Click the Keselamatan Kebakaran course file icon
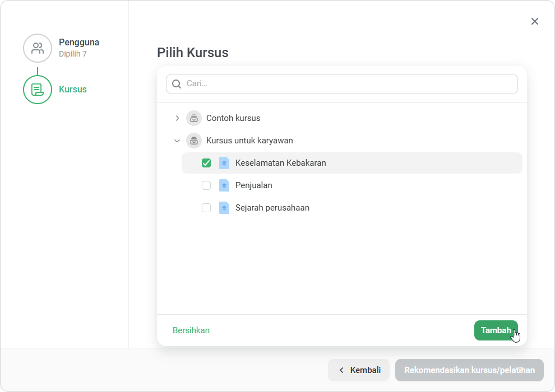The height and width of the screenshot is (392, 555). point(224,163)
